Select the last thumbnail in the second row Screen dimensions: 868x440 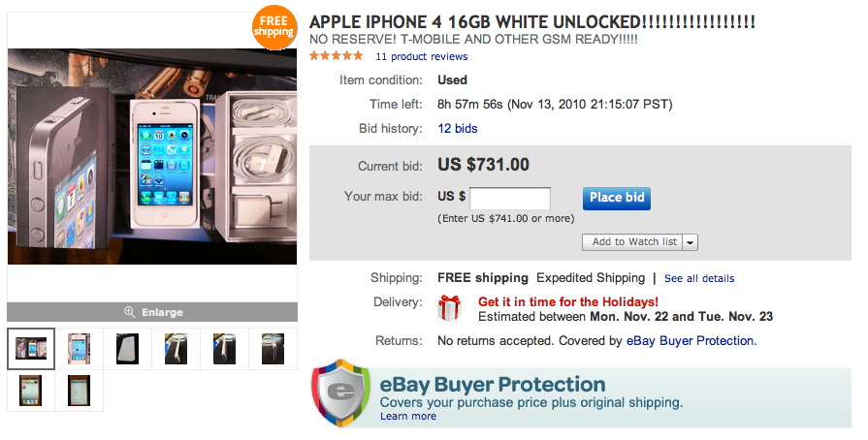[x=80, y=390]
